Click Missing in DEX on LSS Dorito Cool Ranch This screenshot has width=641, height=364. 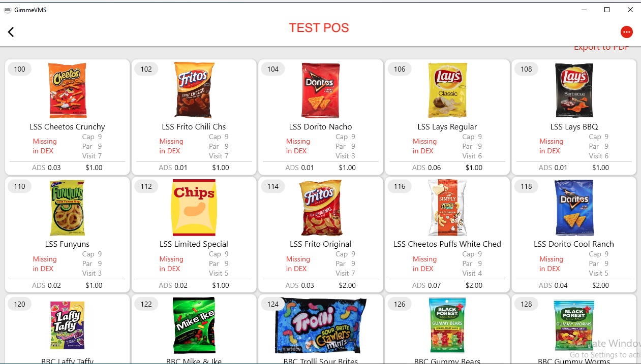[x=552, y=263]
